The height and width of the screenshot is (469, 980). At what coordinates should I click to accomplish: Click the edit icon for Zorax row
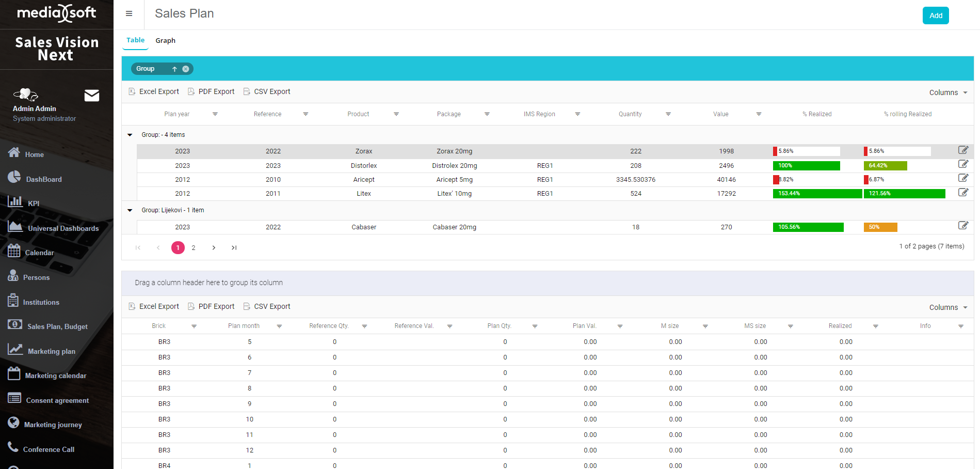point(963,150)
